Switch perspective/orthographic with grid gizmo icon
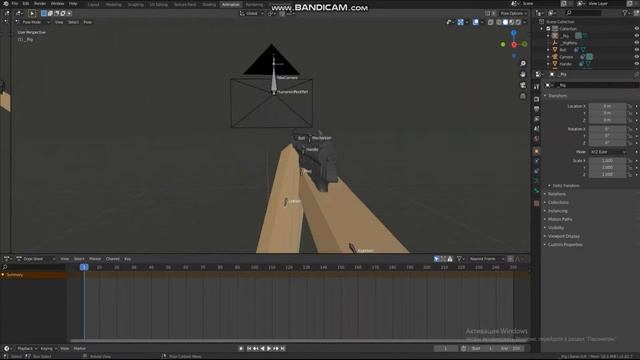 pyautogui.click(x=523, y=96)
